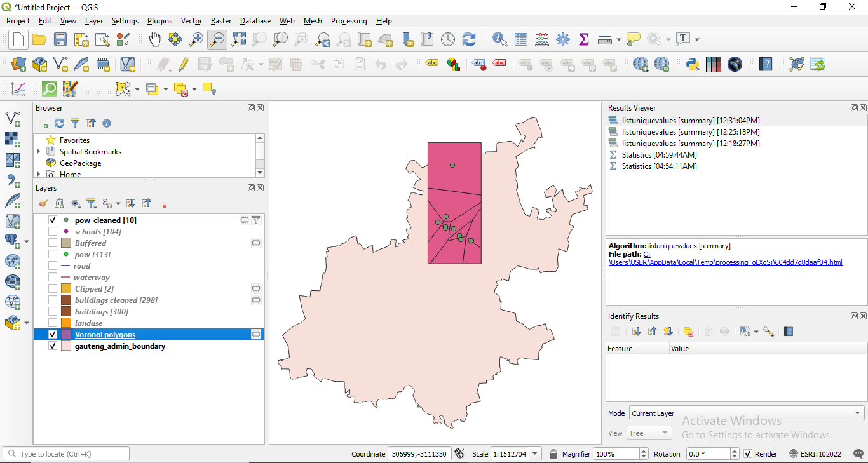Refresh the map canvas
The width and height of the screenshot is (868, 463).
469,39
